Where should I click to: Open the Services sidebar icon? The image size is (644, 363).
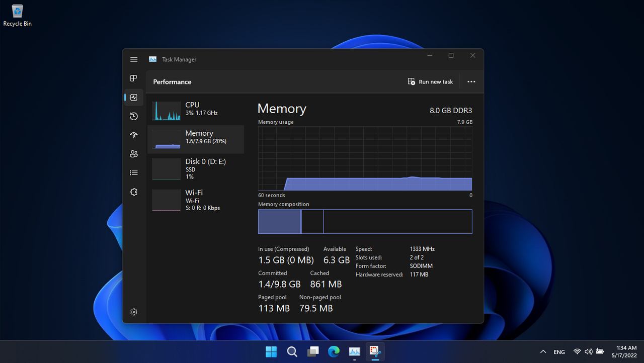(x=134, y=192)
